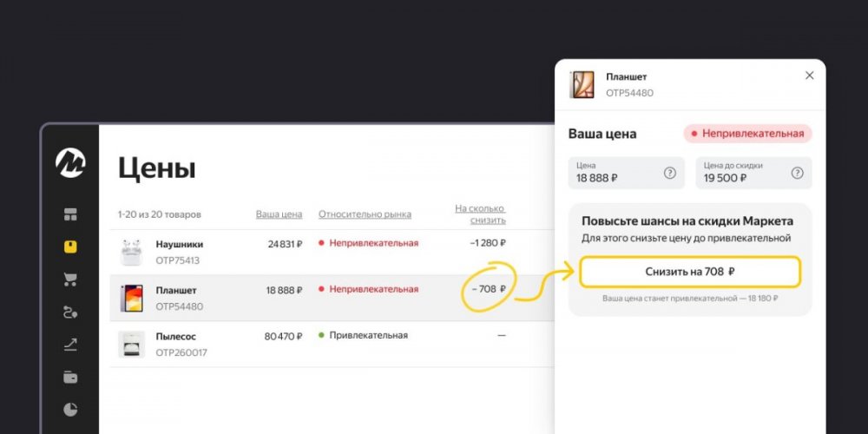Image resolution: width=868 pixels, height=434 pixels.
Task: Click the Yandex Market logo in sidebar
Action: coord(70,163)
